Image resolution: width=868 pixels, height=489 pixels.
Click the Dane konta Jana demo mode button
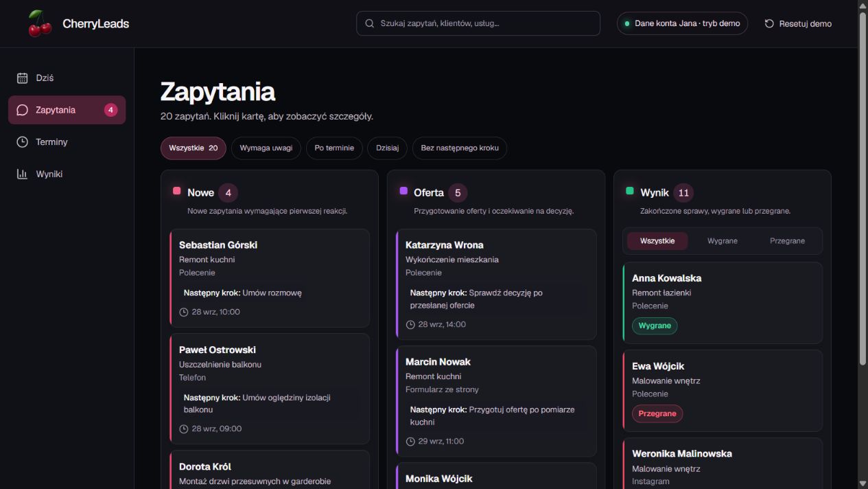tap(682, 23)
